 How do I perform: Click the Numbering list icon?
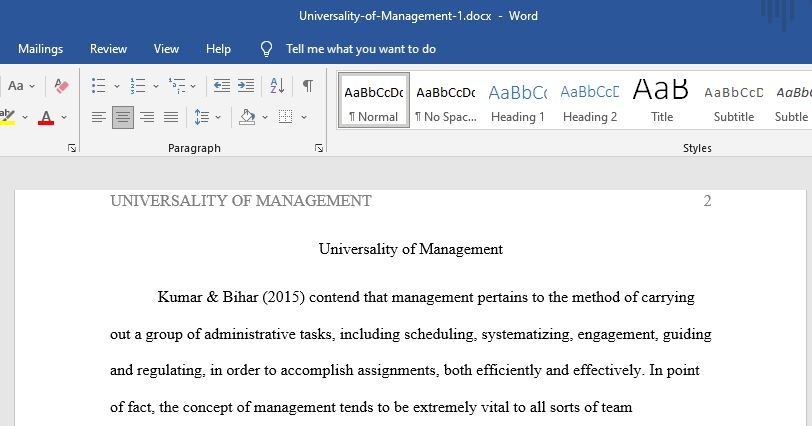138,85
